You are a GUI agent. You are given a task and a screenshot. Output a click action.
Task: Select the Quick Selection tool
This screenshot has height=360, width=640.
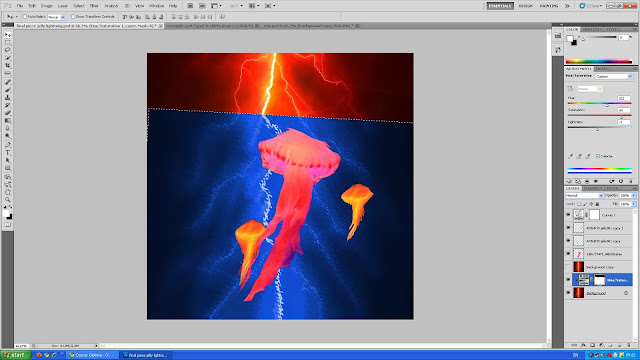point(8,58)
